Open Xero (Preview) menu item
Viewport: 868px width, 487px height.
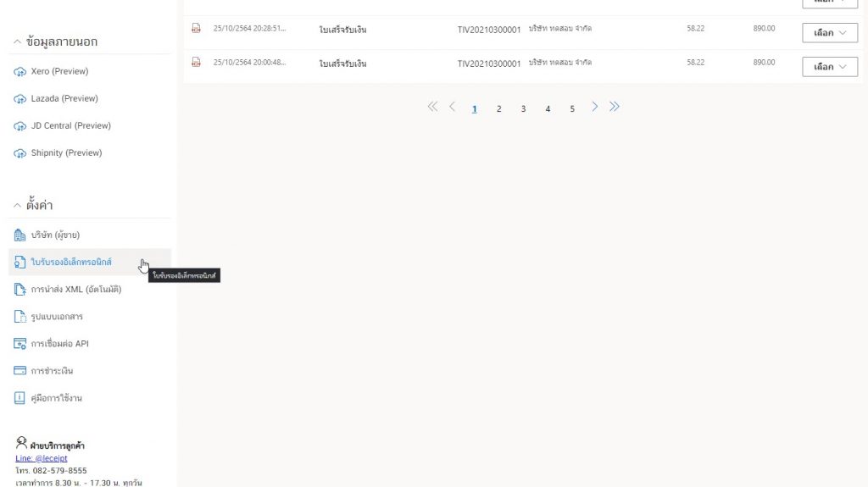90,71
